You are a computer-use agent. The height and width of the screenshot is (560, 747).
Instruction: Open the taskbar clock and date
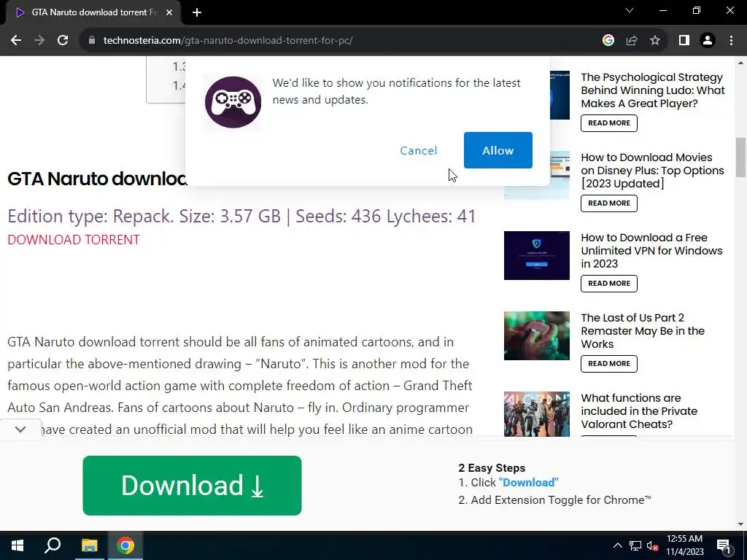coord(684,545)
